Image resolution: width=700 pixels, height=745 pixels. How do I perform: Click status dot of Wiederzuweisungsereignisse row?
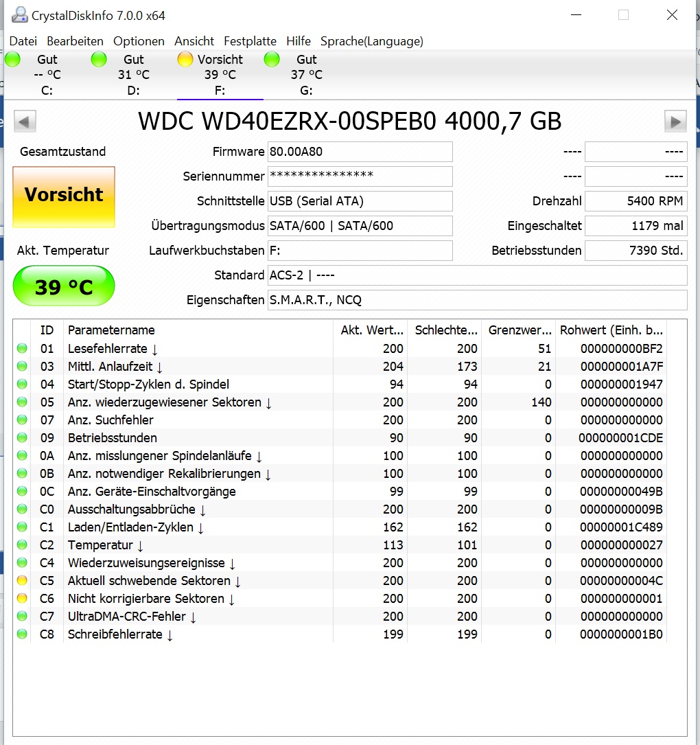pyautogui.click(x=22, y=562)
